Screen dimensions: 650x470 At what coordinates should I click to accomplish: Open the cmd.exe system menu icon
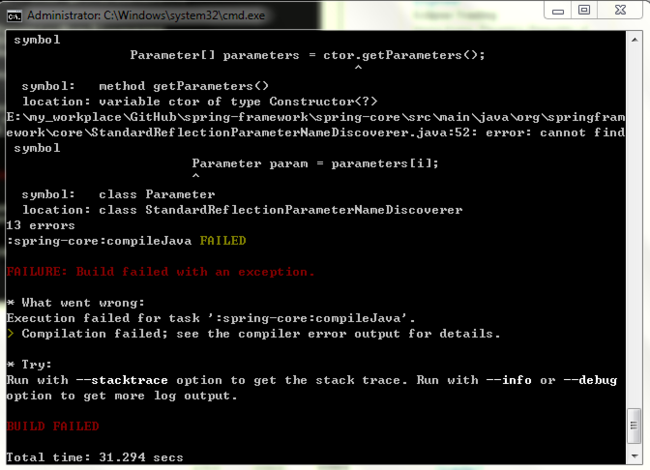(14, 16)
